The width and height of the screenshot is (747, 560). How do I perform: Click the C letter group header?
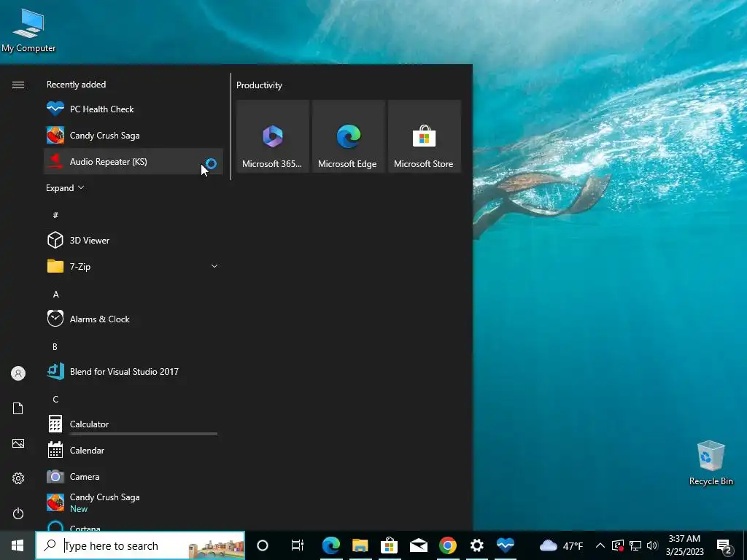[x=55, y=399]
